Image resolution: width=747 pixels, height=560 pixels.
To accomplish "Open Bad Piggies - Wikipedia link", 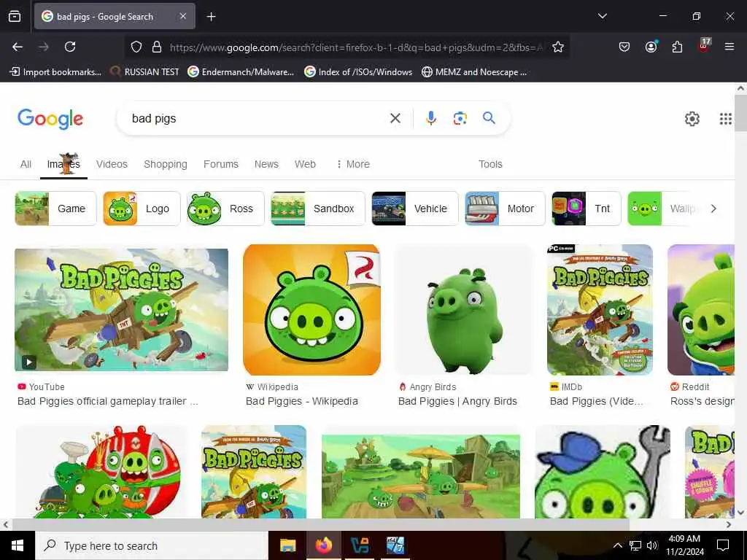I will click(x=301, y=402).
